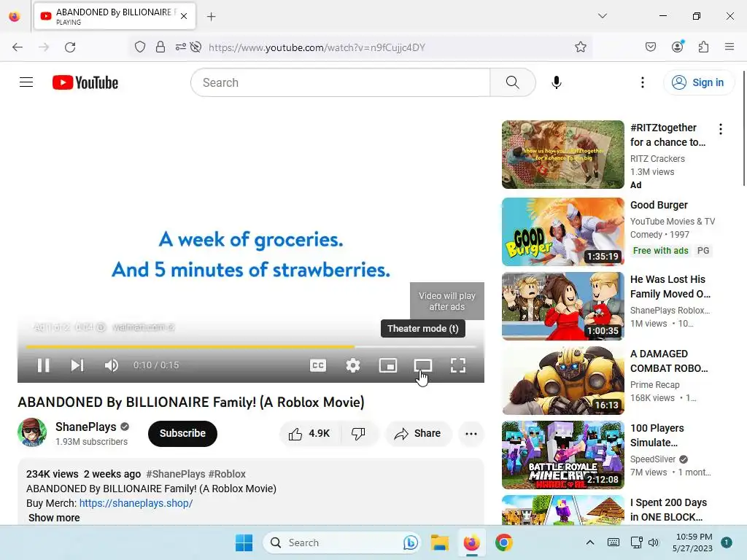Show hidden system tray icons
Image resolution: width=747 pixels, height=560 pixels.
tap(589, 542)
